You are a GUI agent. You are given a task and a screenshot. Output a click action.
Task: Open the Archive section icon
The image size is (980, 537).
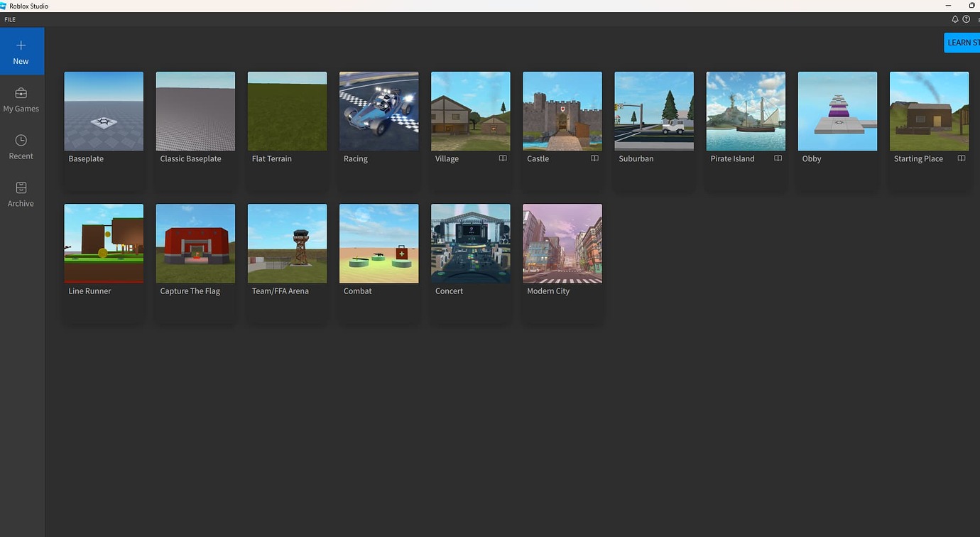(x=21, y=188)
